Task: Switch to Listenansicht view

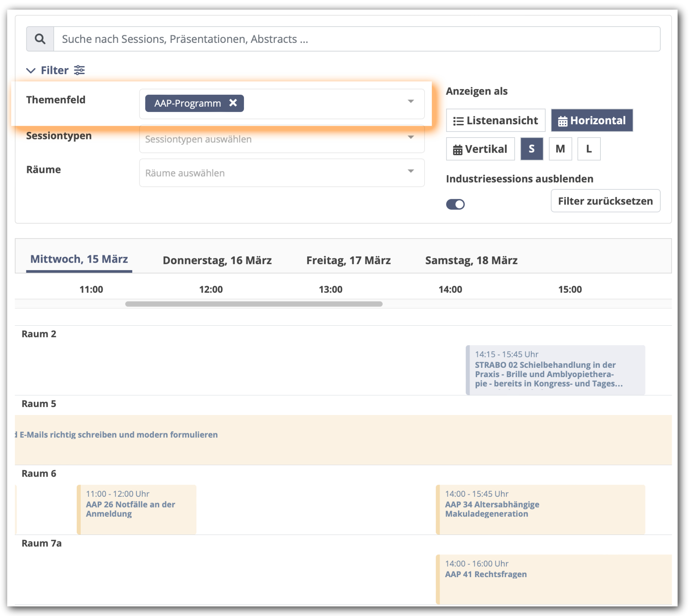Action: 496,120
